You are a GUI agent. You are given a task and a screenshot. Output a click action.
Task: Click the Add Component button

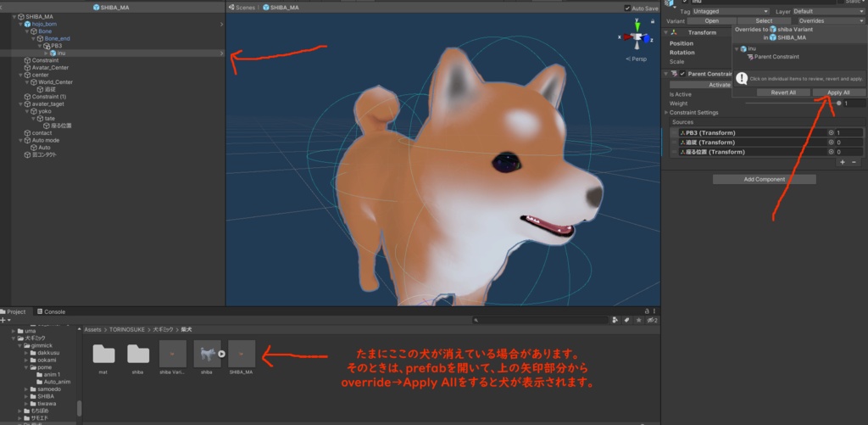[x=764, y=179]
